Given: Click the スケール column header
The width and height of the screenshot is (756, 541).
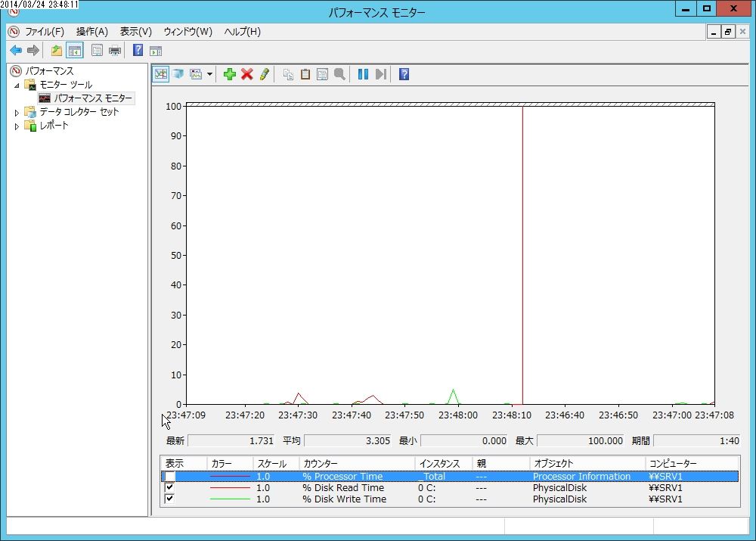Looking at the screenshot, I should [276, 463].
